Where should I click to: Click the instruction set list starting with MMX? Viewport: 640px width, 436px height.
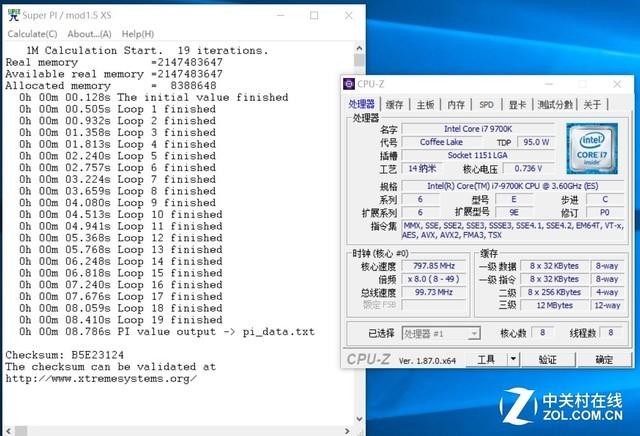513,230
